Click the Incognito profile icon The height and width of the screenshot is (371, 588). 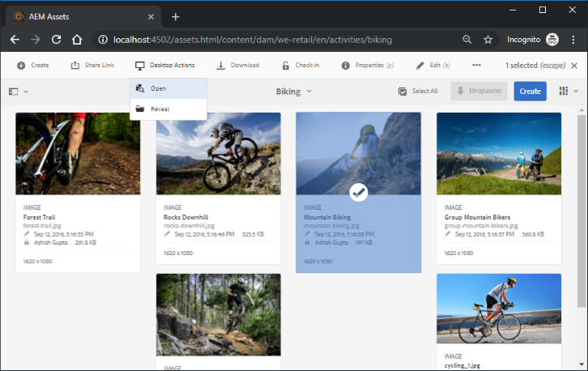tap(552, 40)
